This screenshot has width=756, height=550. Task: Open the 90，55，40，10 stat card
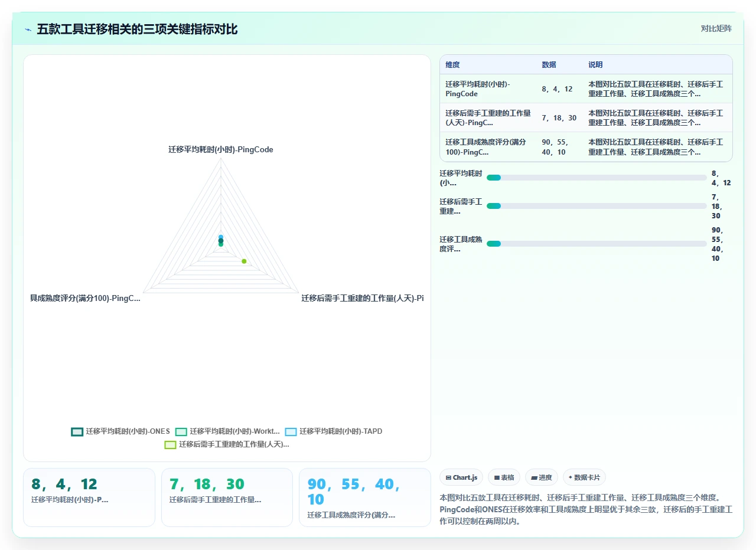[x=365, y=497]
